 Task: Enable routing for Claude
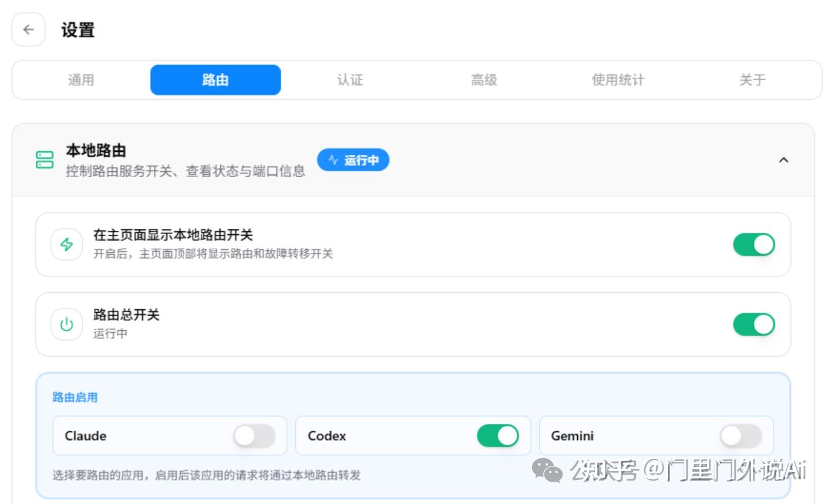coord(254,436)
